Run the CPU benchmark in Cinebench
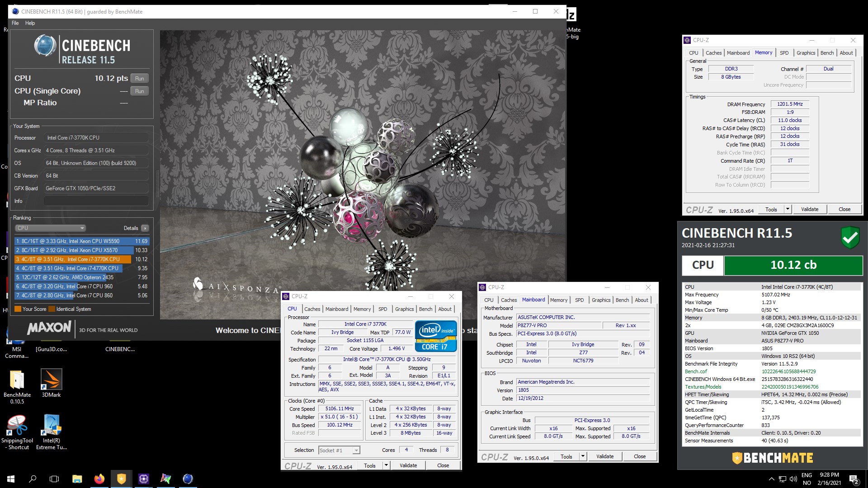Screen dimensions: 868x488 pyautogui.click(x=140, y=78)
